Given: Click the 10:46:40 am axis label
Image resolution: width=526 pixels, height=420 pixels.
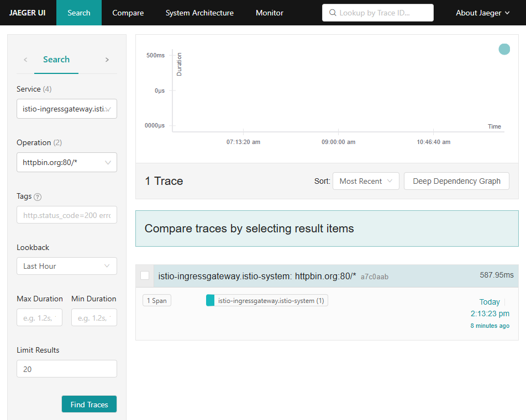Looking at the screenshot, I should (433, 142).
